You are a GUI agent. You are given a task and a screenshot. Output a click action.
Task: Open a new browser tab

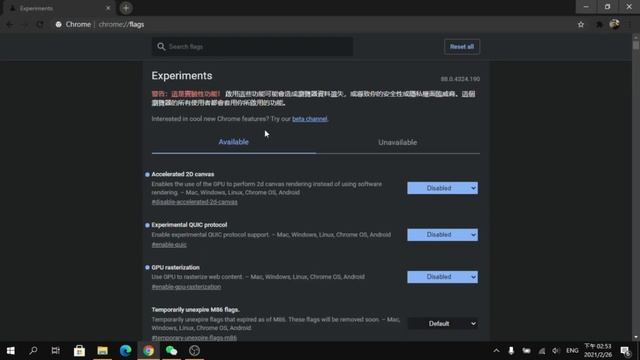[x=126, y=8]
